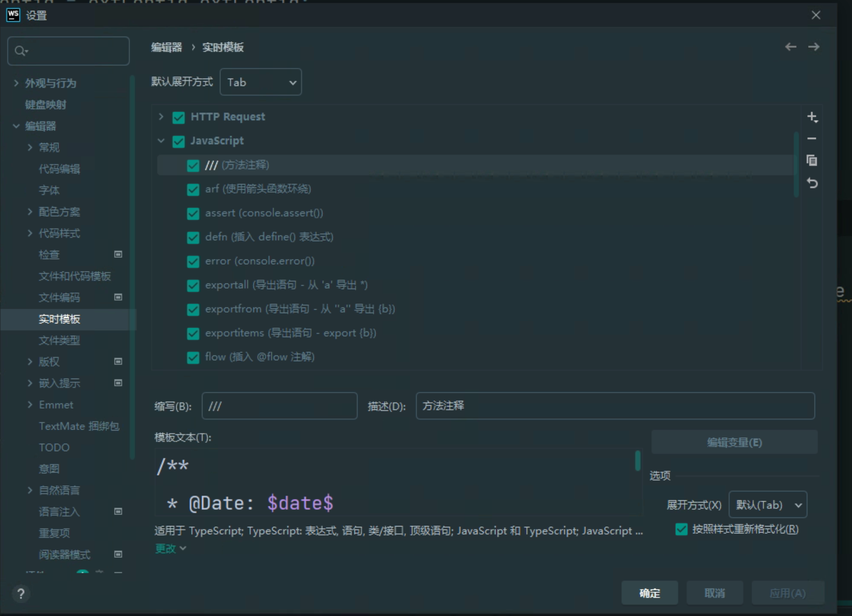The width and height of the screenshot is (852, 616).
Task: Click the 编辑变量(E) button
Action: click(x=734, y=442)
